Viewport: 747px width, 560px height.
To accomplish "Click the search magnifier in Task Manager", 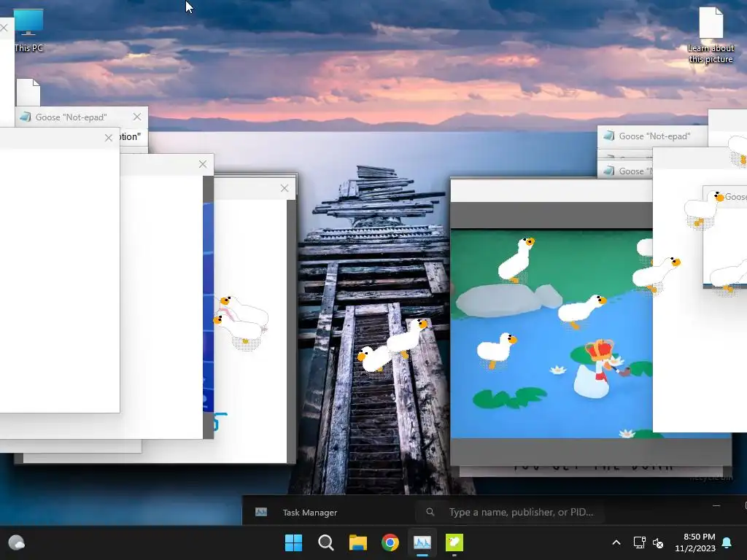I will pyautogui.click(x=430, y=512).
